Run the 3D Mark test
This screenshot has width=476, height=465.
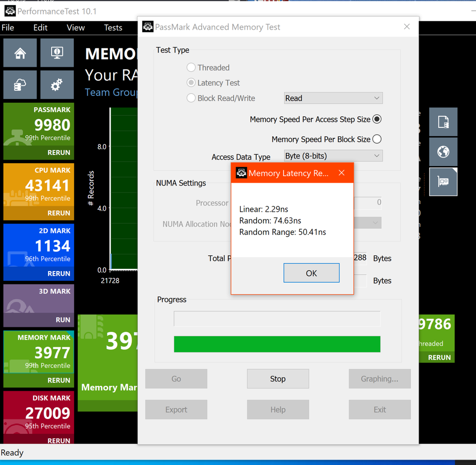(63, 320)
